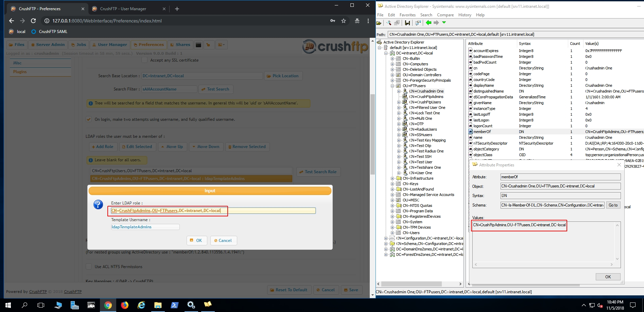This screenshot has height=312, width=644.
Task: Select the CN=Test User tree item
Action: tap(420, 162)
